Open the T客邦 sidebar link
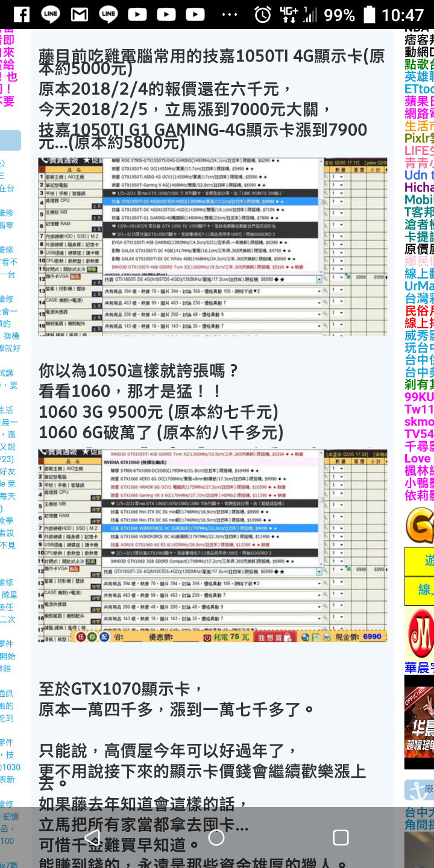The image size is (434, 868). pos(419,212)
